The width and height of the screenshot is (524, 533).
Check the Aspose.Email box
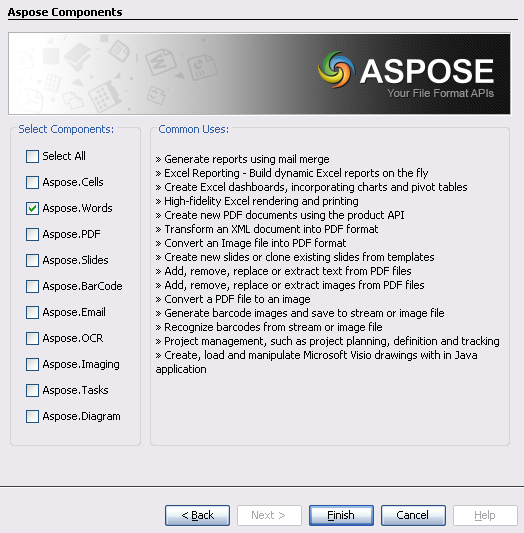(32, 312)
